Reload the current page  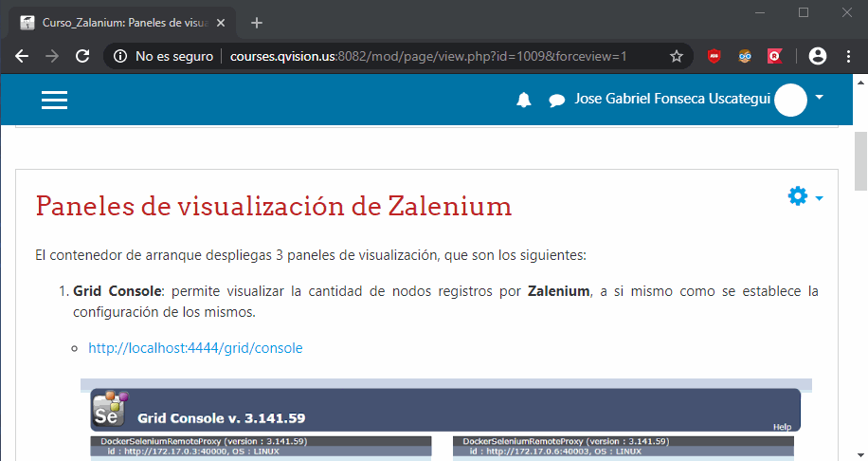83,57
